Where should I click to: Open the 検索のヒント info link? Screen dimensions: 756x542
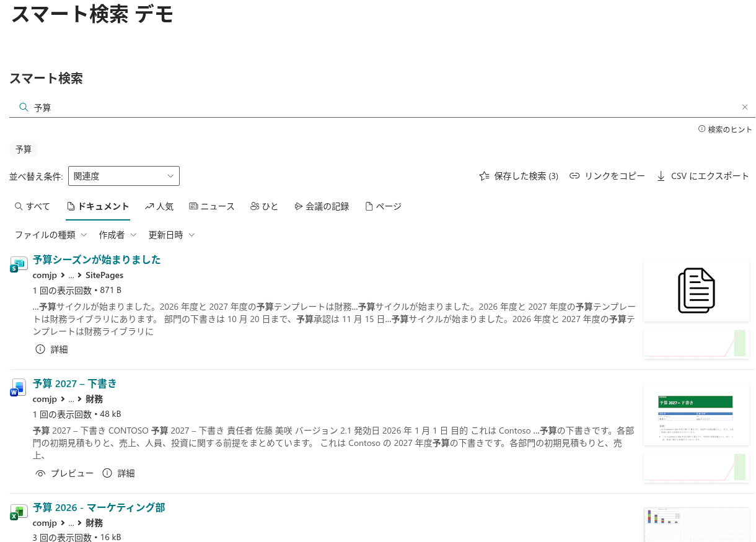tap(725, 129)
